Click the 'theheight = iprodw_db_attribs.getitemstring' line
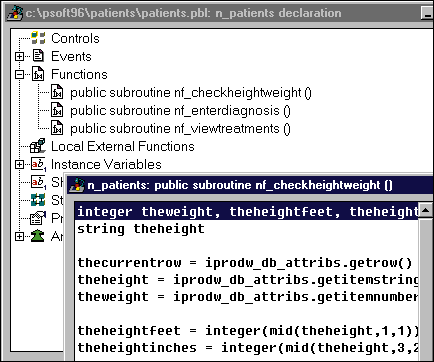The width and height of the screenshot is (434, 362). 247,280
